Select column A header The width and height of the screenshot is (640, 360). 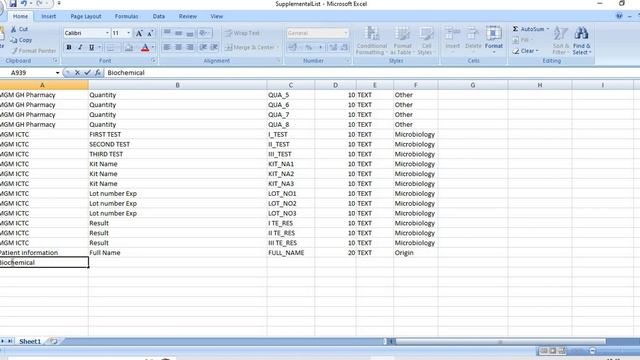[42, 85]
